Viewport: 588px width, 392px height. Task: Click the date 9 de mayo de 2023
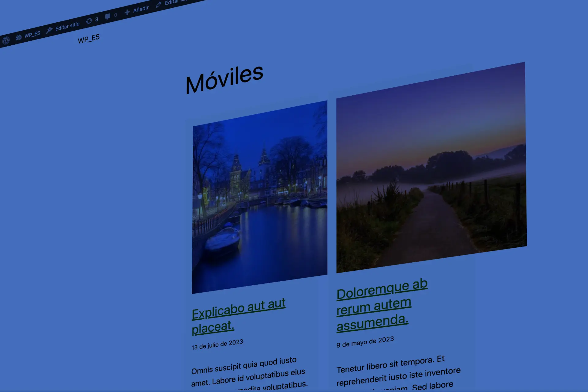click(x=365, y=342)
